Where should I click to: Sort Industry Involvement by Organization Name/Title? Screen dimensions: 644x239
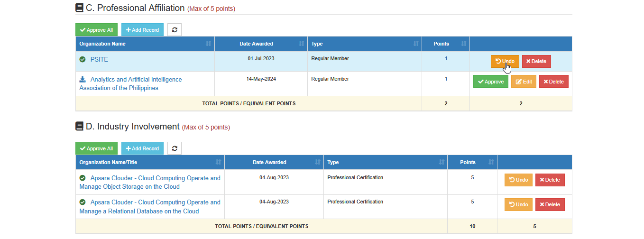click(150, 162)
